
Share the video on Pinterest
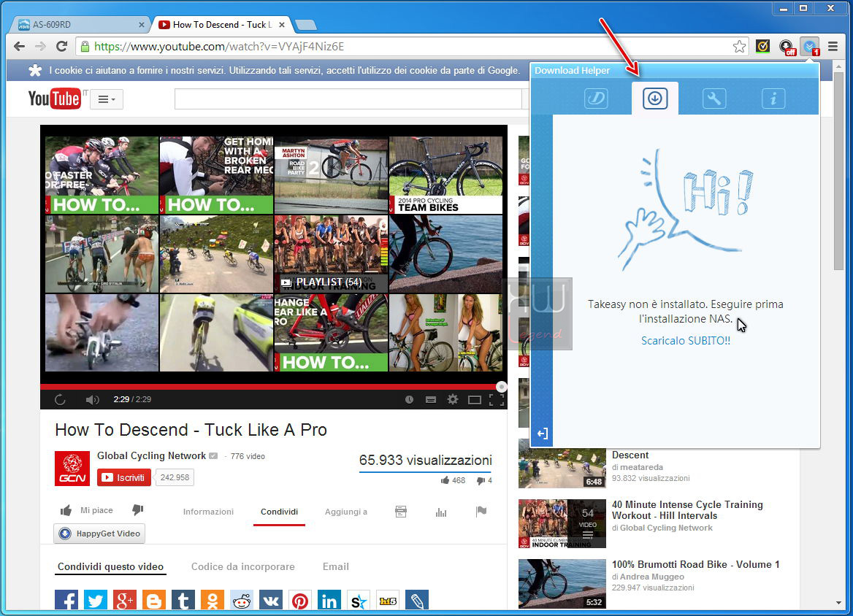click(300, 601)
